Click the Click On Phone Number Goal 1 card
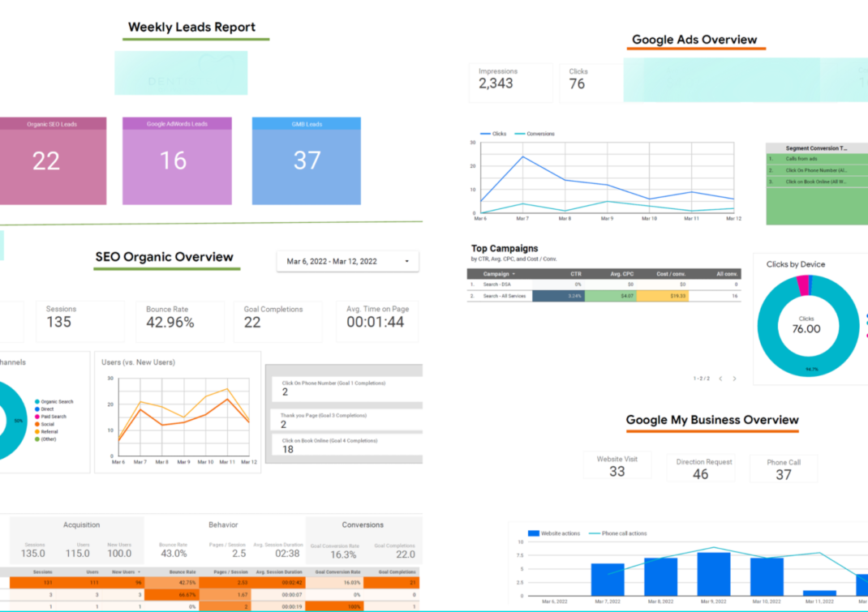The height and width of the screenshot is (612, 868). pyautogui.click(x=347, y=388)
